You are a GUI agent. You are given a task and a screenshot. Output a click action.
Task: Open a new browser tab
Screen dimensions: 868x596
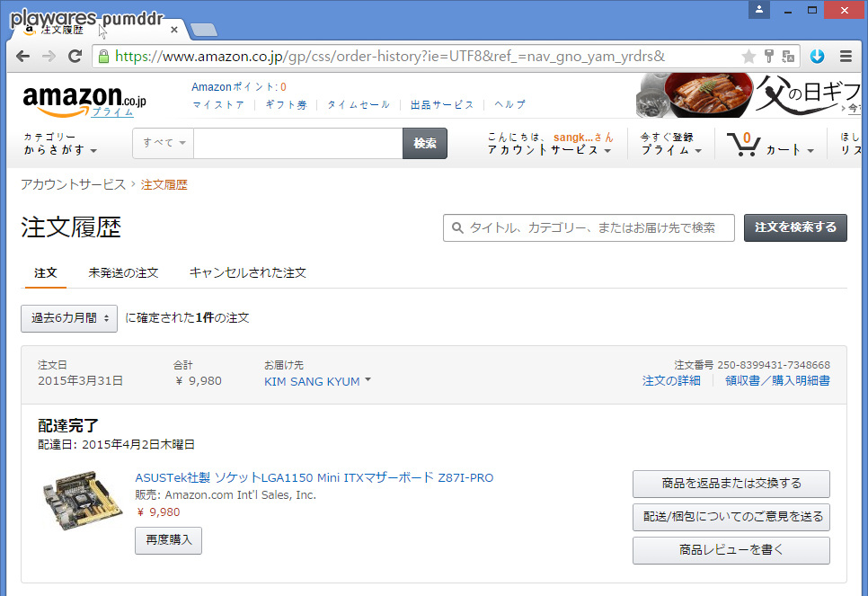click(x=204, y=30)
